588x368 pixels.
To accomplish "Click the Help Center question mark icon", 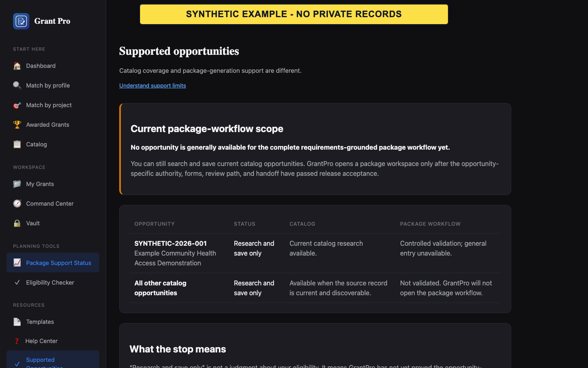I will click(x=17, y=341).
